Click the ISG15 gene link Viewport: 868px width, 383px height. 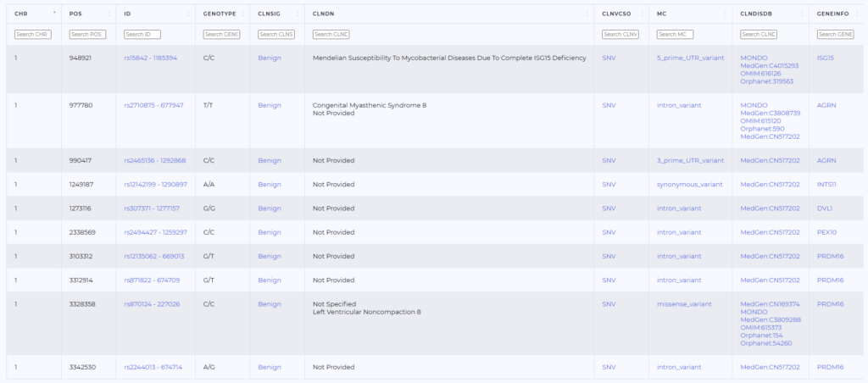pos(826,58)
